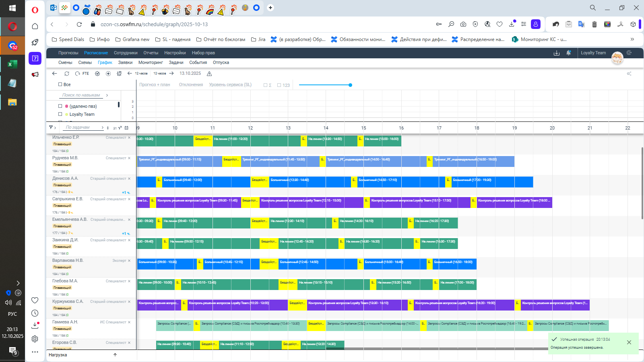Shift the schedule back 12 hours
This screenshot has height=362, width=644.
[x=137, y=74]
